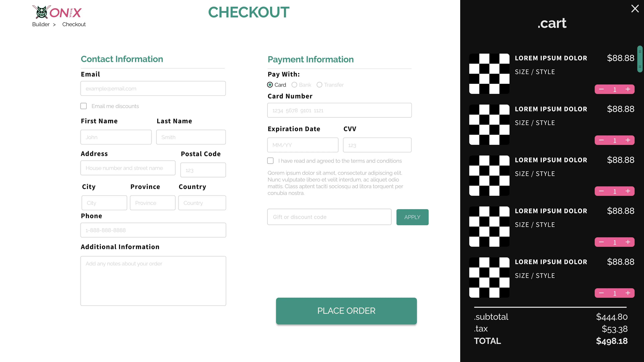This screenshot has width=644, height=362.
Task: Close the cart panel with the X
Action: [x=635, y=9]
